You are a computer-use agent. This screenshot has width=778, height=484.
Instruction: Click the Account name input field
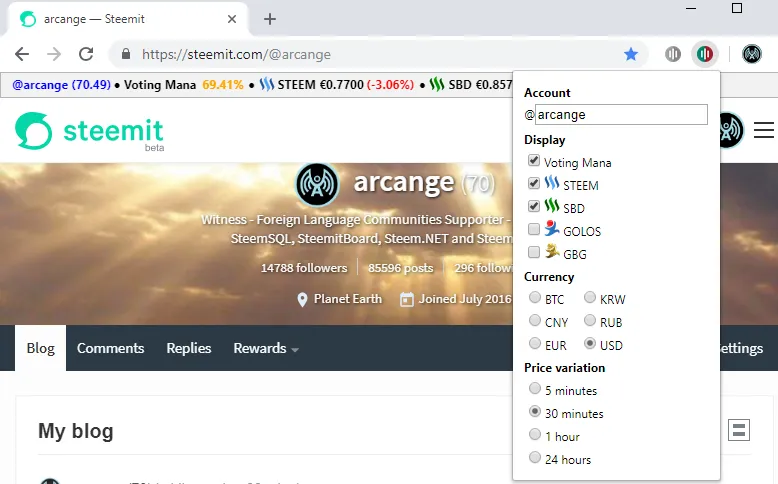[621, 115]
